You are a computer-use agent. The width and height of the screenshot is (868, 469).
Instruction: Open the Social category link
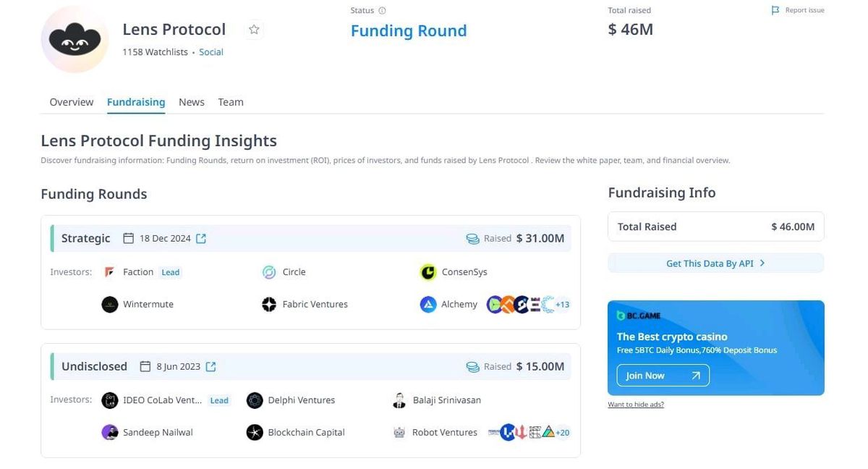tap(211, 52)
